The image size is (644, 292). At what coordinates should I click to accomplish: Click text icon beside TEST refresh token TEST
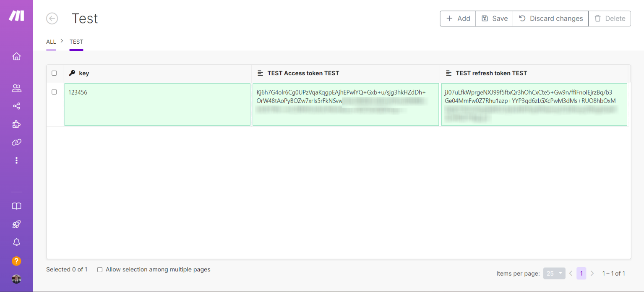(448, 73)
